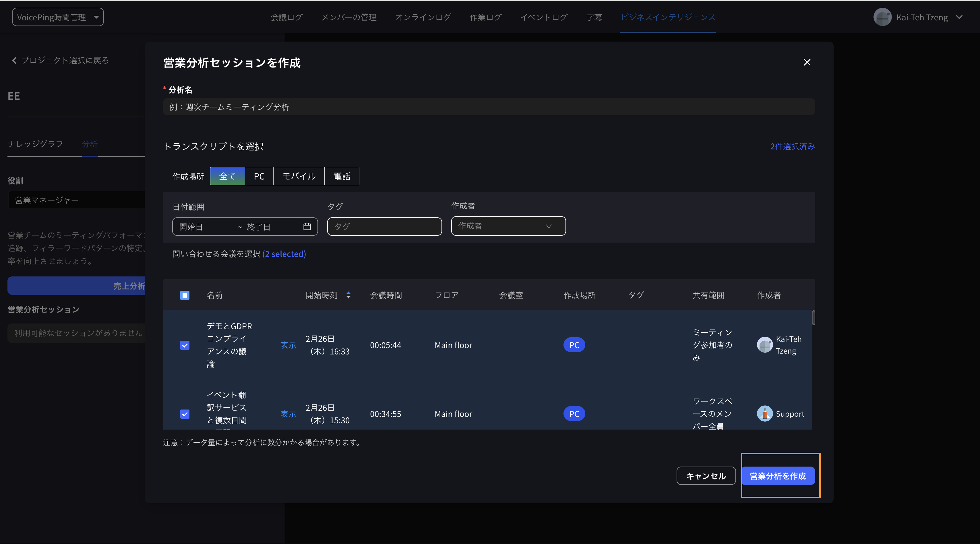This screenshot has height=544, width=980.
Task: Close the 営業分析セッションを作成 dialog with X
Action: coord(807,62)
